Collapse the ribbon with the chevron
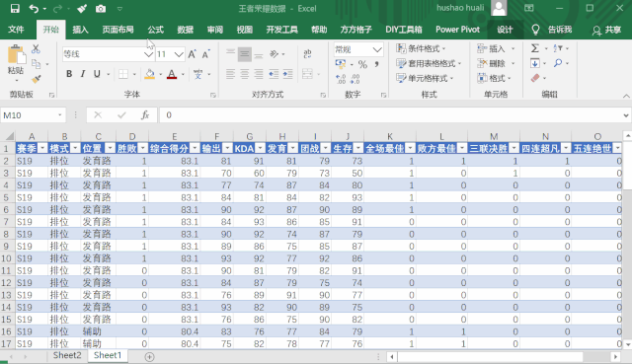The image size is (632, 364). [625, 96]
